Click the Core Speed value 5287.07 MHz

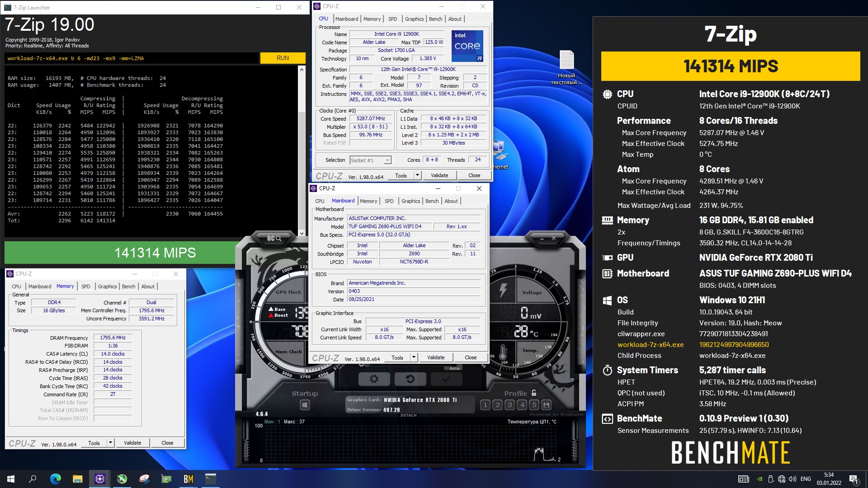coord(371,119)
